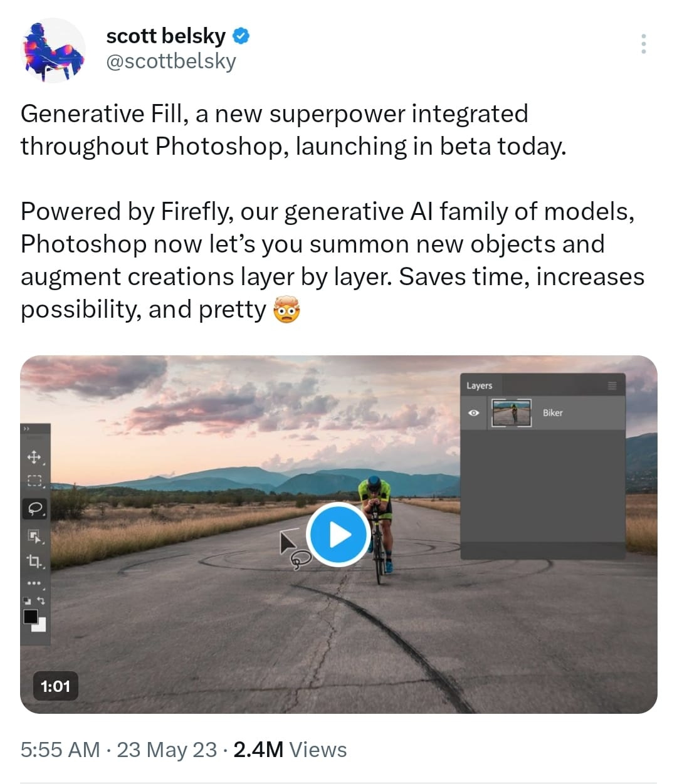This screenshot has width=677, height=784.
Task: Expand the toolbar double-chevron at top
Action: pyautogui.click(x=27, y=429)
